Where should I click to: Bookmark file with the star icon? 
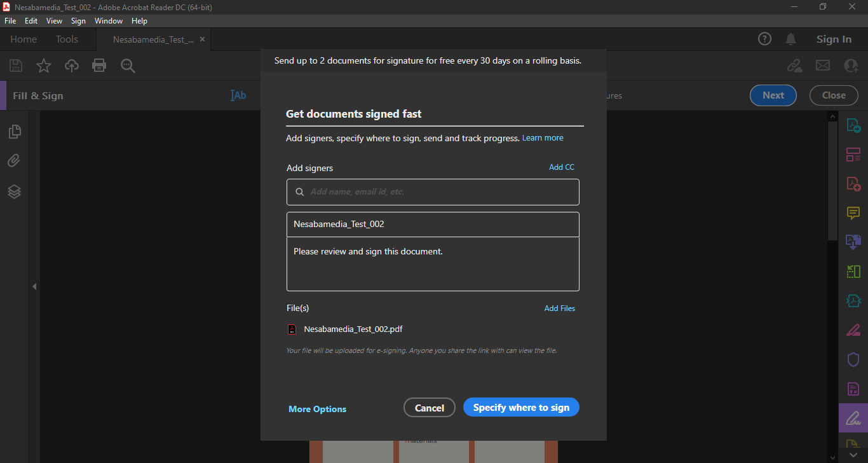click(x=44, y=66)
